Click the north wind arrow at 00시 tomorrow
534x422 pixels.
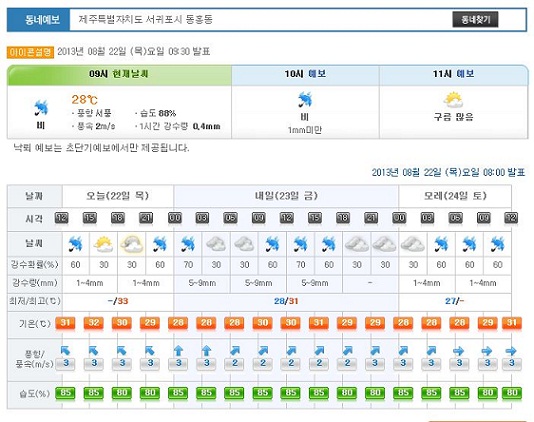[x=178, y=350]
